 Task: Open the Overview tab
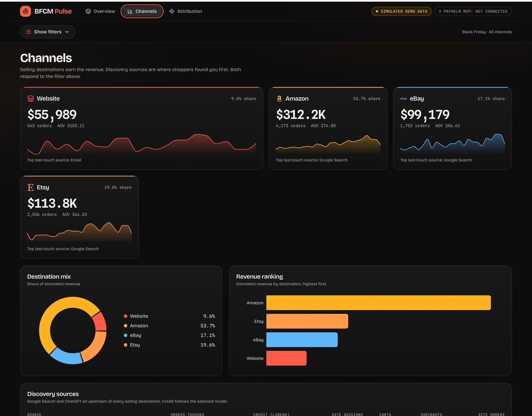[x=100, y=11]
